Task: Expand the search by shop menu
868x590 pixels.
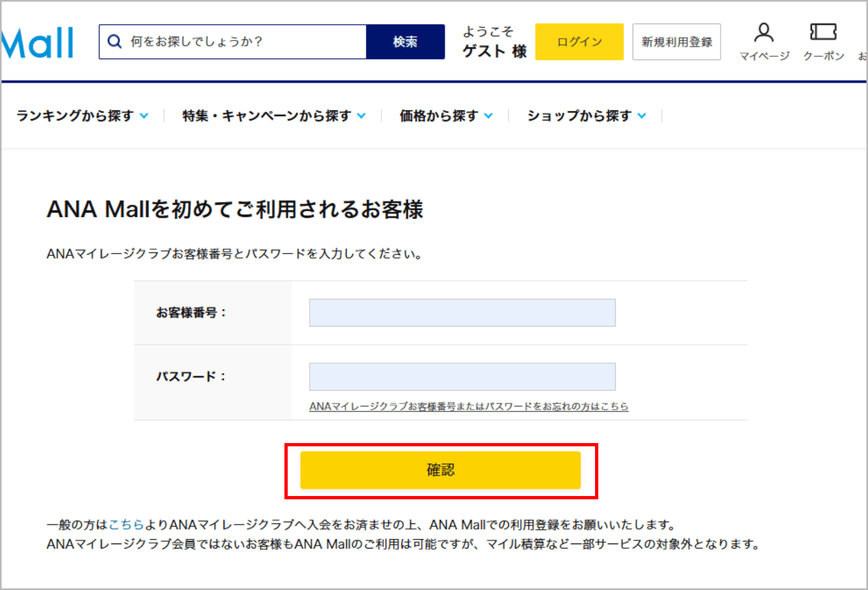Action: pyautogui.click(x=641, y=116)
